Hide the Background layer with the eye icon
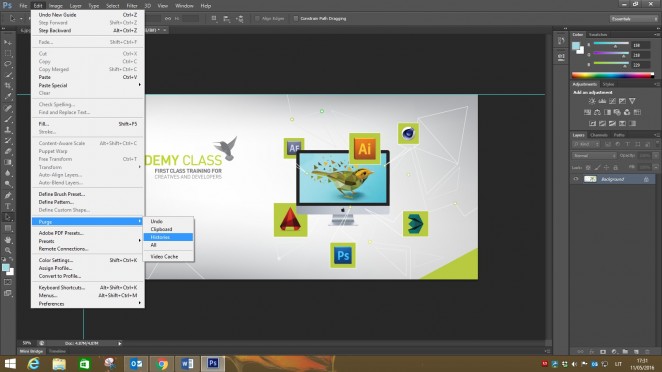Image resolution: width=662 pixels, height=372 pixels. [x=575, y=179]
